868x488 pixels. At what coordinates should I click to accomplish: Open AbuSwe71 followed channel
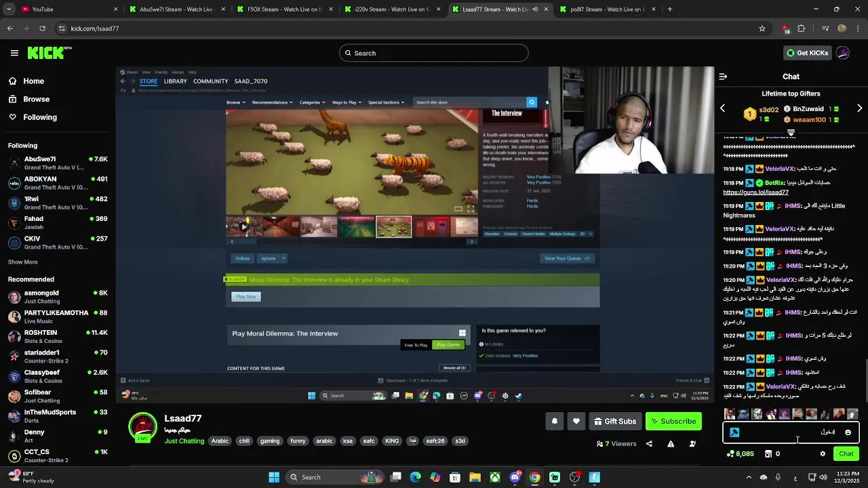pyautogui.click(x=58, y=163)
